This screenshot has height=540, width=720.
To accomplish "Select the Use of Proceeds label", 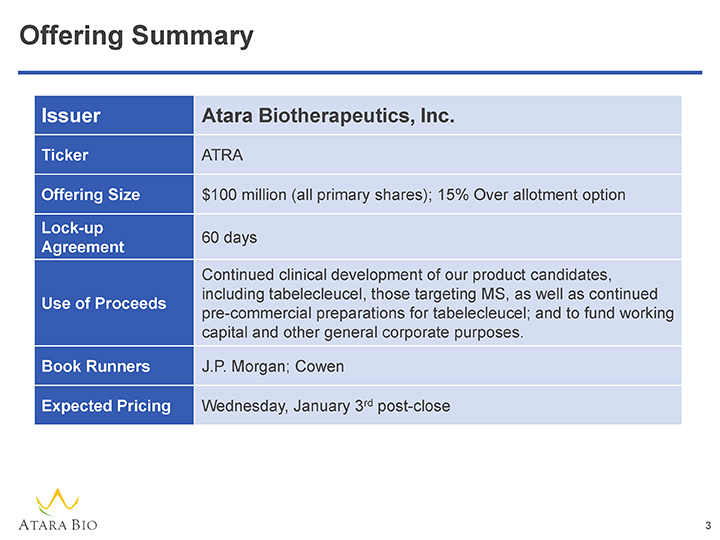I will pyautogui.click(x=104, y=303).
